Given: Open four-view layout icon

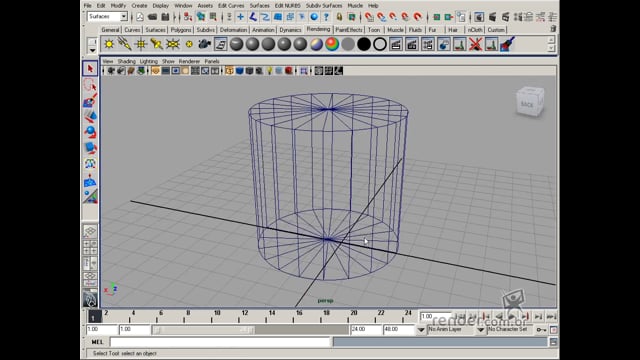Looking at the screenshot, I should 90,247.
